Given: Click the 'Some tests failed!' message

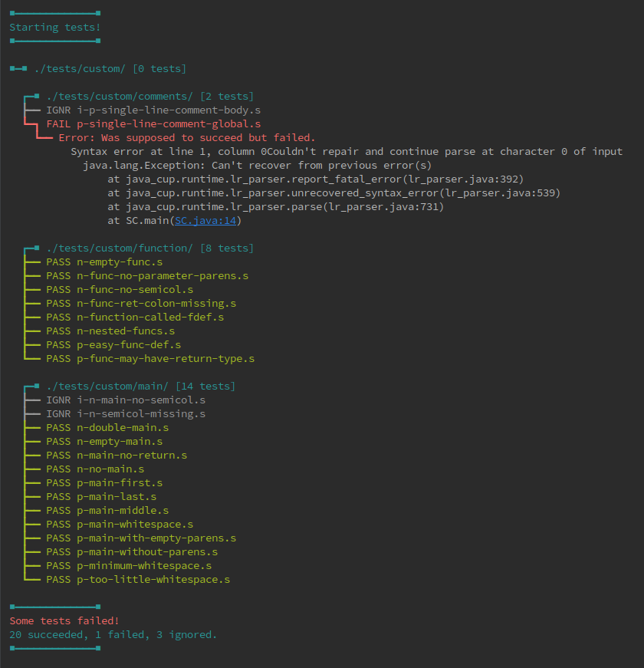Looking at the screenshot, I should click(x=64, y=620).
